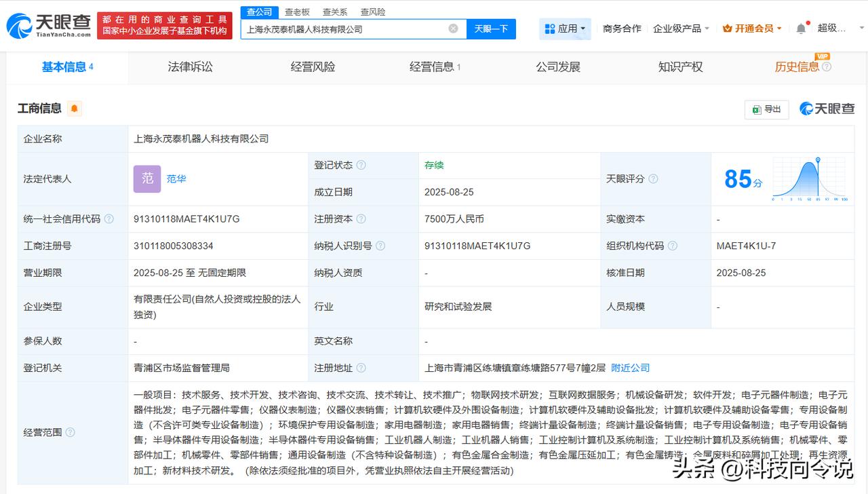This screenshot has width=868, height=494.
Task: Click the Tianyancha logo at top left
Action: pos(49,25)
